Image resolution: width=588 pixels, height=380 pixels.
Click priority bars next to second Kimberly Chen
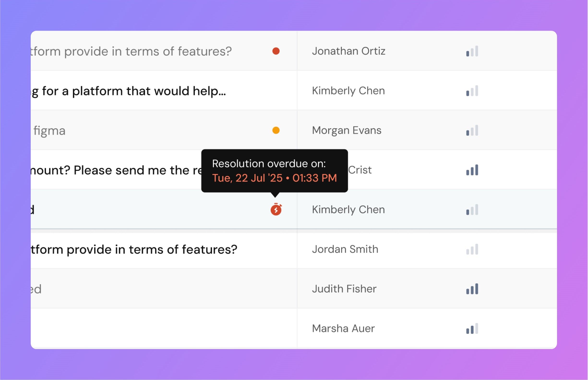[x=472, y=209]
